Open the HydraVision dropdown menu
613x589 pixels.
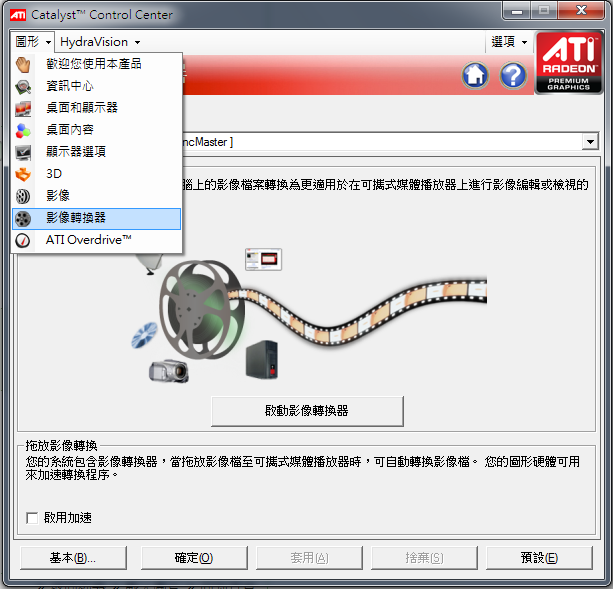pos(100,42)
